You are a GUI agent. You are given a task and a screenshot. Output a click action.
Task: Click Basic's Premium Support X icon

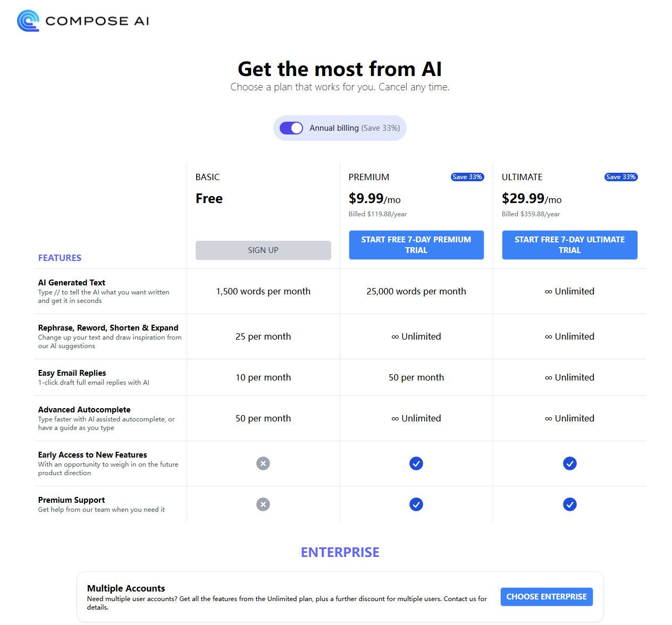[x=263, y=504]
